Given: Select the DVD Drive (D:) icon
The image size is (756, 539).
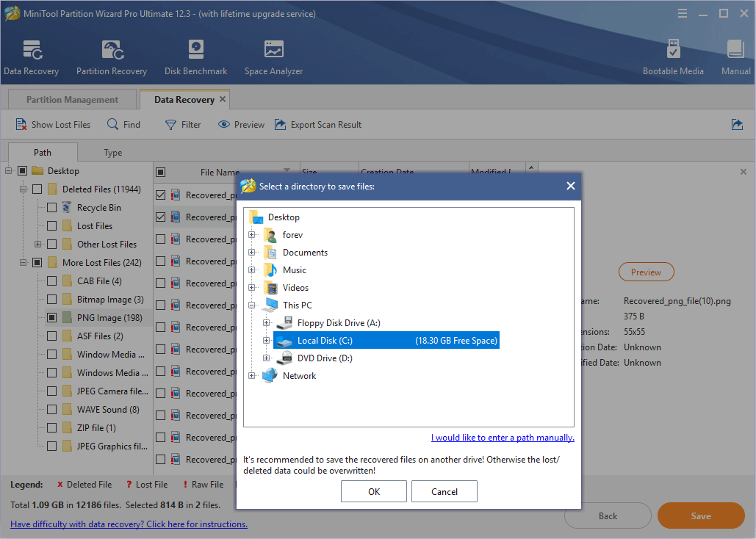Looking at the screenshot, I should pyautogui.click(x=285, y=358).
